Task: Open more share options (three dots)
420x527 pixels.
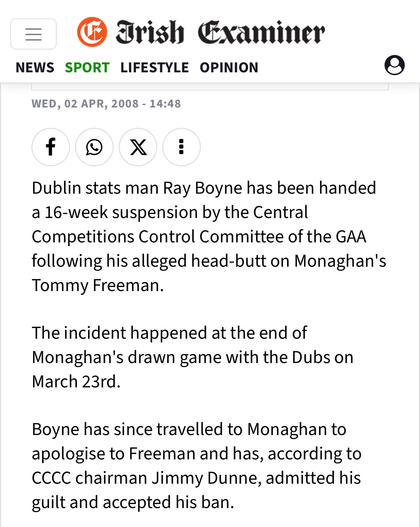Action: tap(182, 147)
